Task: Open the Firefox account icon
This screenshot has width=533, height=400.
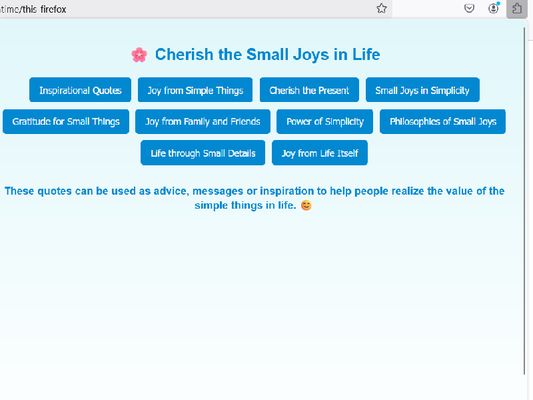Action: click(494, 8)
